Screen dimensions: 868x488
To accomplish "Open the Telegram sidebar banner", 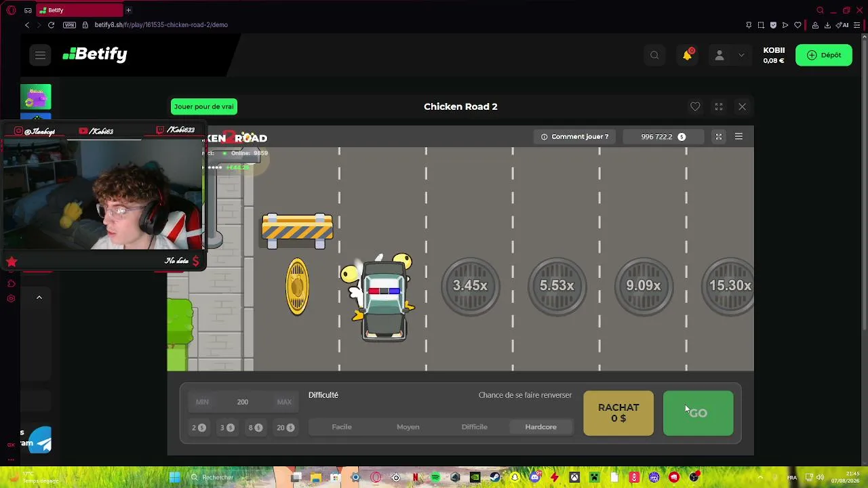I will (36, 439).
